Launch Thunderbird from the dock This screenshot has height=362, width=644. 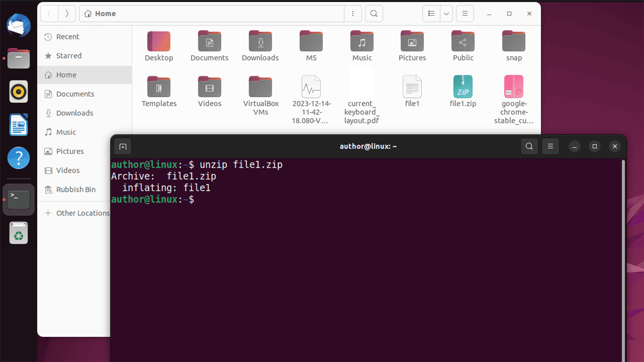click(18, 25)
